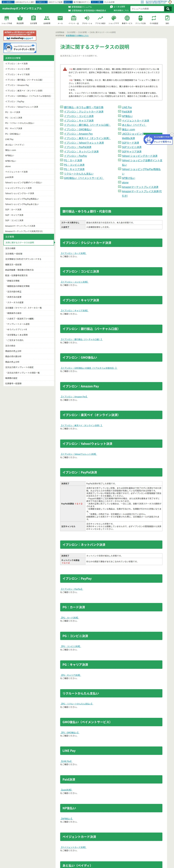This screenshot has height=868, width=174.
Task: Close the floating chatbot widget
Action: (x=172, y=135)
